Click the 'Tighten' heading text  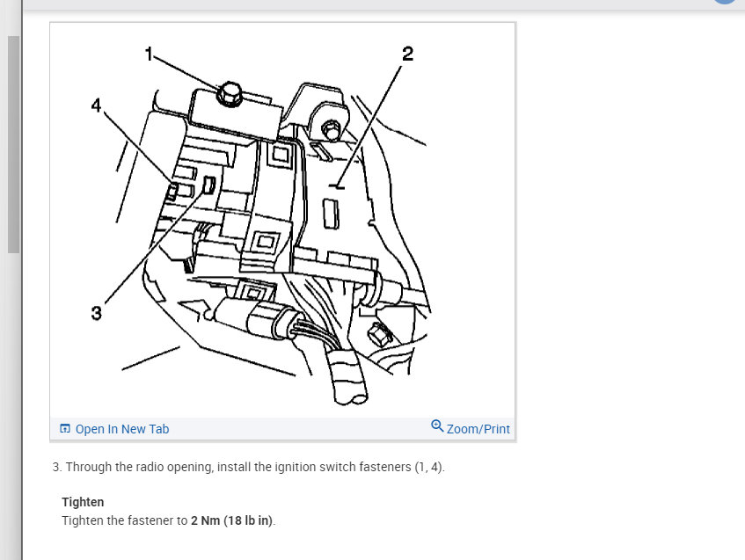point(83,502)
